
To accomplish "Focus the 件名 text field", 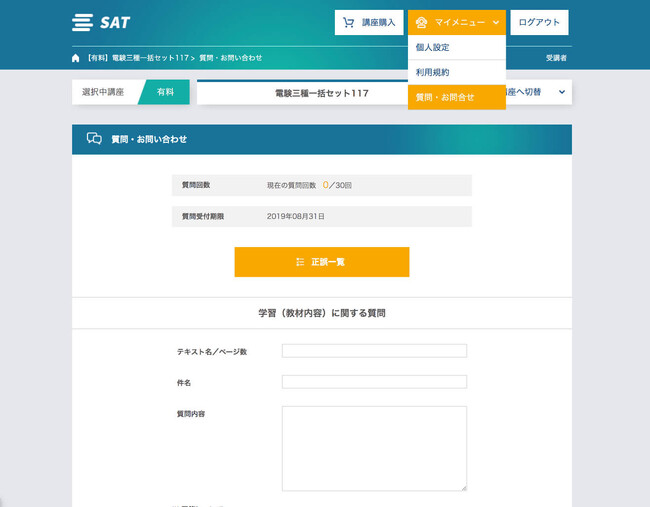I will coord(374,382).
